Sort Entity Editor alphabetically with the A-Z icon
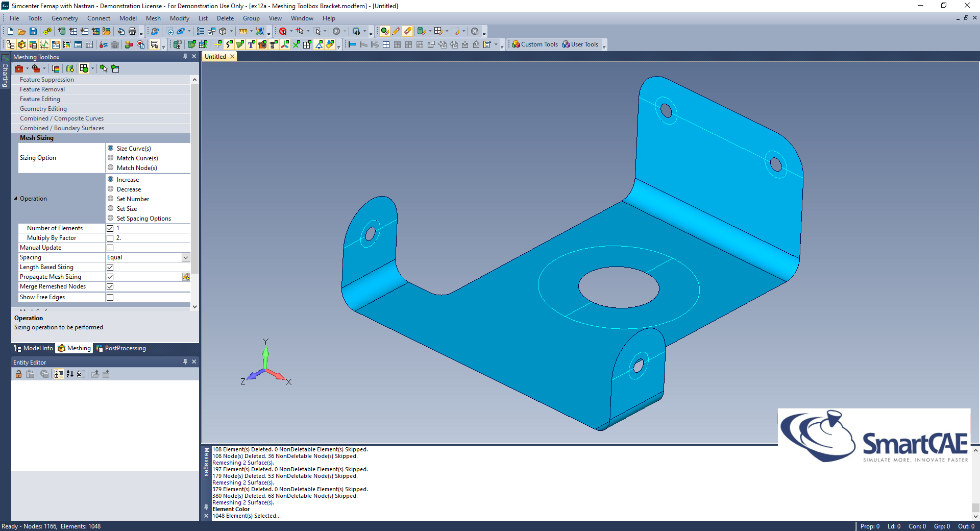Viewport: 980px width, 531px height. point(70,374)
